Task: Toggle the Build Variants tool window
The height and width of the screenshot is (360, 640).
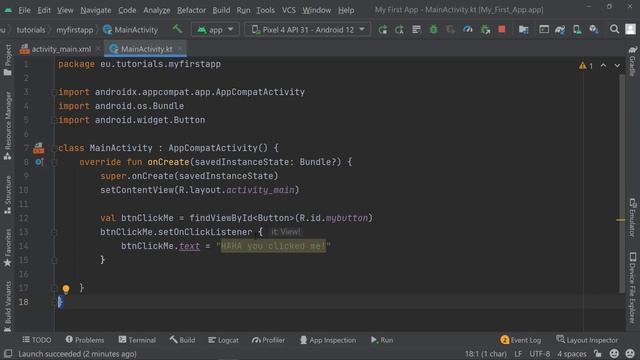Action: click(x=7, y=307)
